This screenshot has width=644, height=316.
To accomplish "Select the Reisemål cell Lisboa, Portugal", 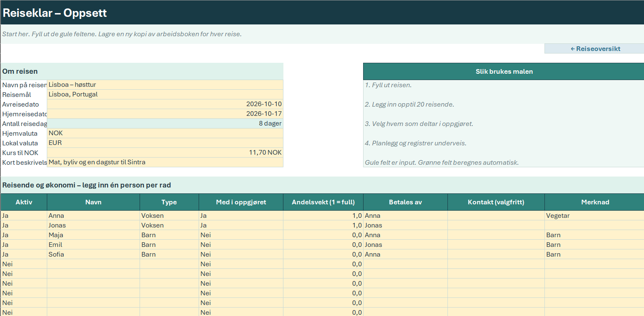I will 165,94.
